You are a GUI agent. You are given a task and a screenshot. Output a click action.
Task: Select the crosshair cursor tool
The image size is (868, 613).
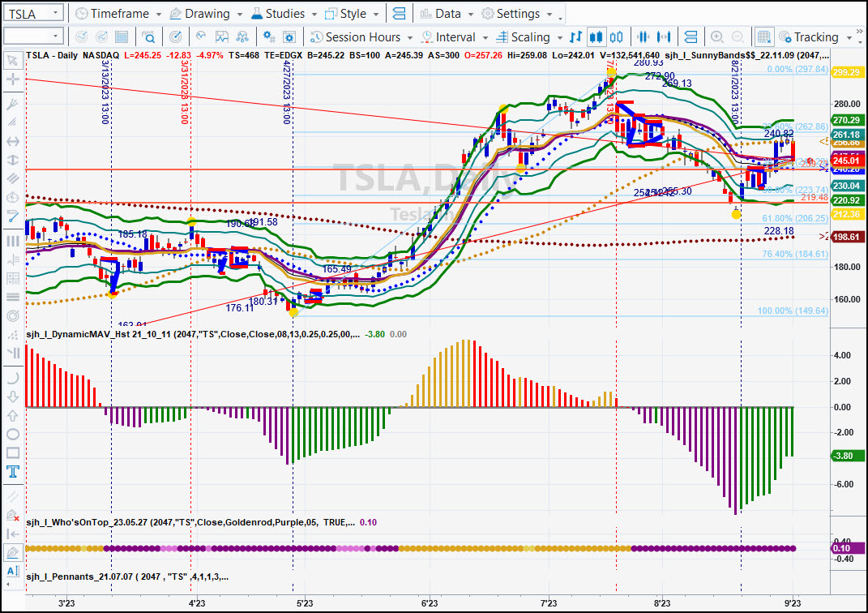12,79
